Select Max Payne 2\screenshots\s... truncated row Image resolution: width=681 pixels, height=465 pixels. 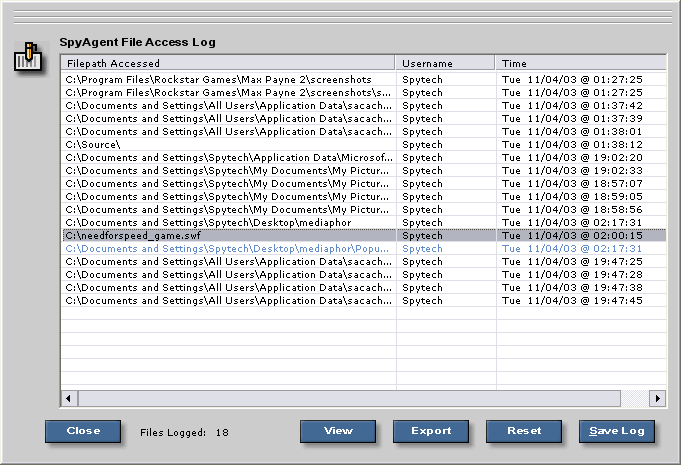pos(364,92)
